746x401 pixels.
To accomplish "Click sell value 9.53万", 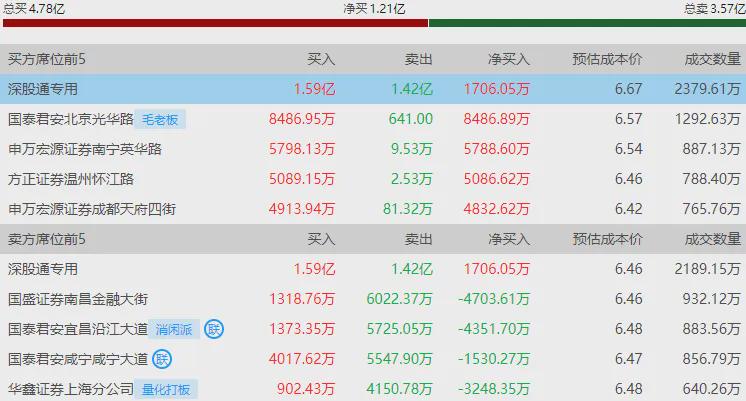I will (412, 149).
